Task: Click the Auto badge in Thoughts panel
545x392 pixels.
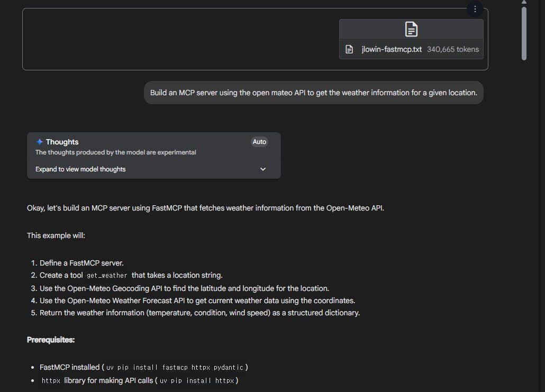Action: 259,142
